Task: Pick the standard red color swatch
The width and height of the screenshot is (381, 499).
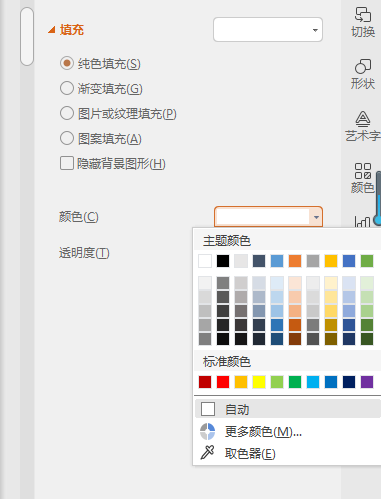Action: pyautogui.click(x=223, y=382)
